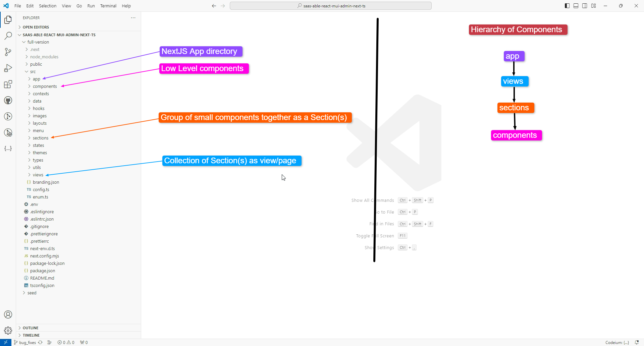Image resolution: width=644 pixels, height=346 pixels.
Task: Open the Extensions view
Action: [8, 84]
